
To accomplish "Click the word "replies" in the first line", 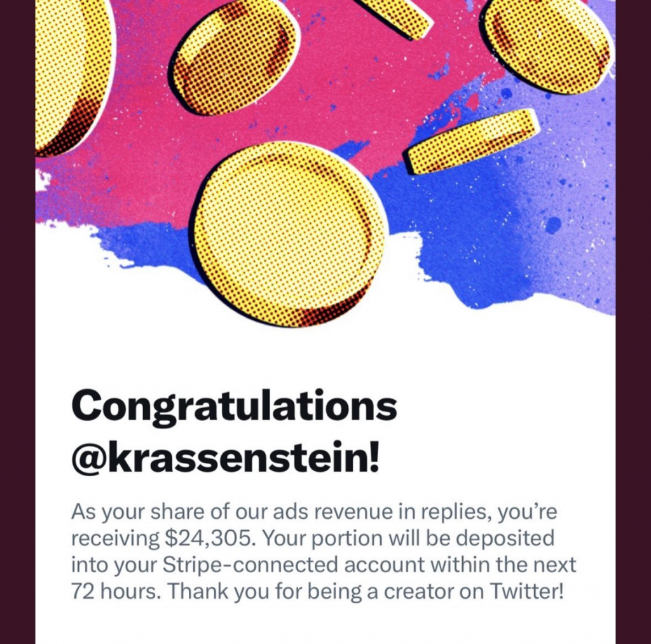I will coord(457,512).
